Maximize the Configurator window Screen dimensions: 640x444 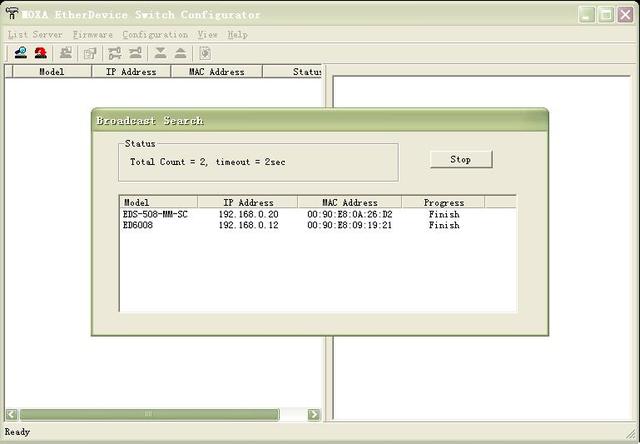pyautogui.click(x=606, y=15)
